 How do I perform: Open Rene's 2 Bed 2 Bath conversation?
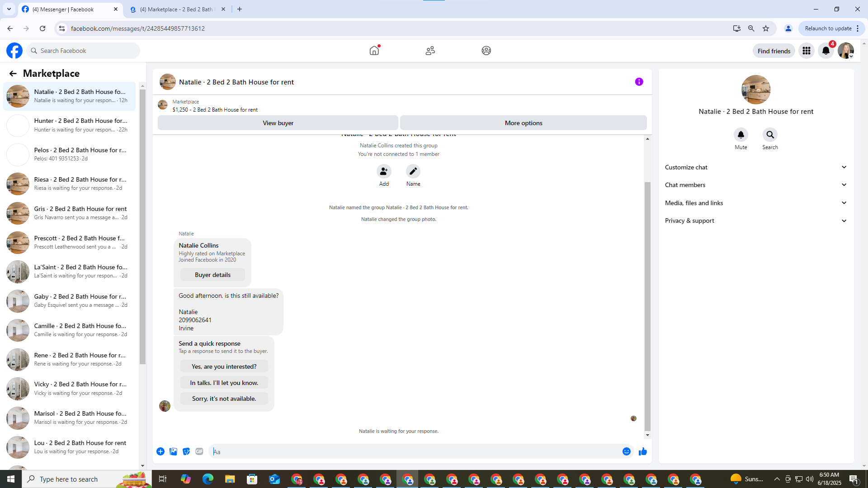[69, 360]
